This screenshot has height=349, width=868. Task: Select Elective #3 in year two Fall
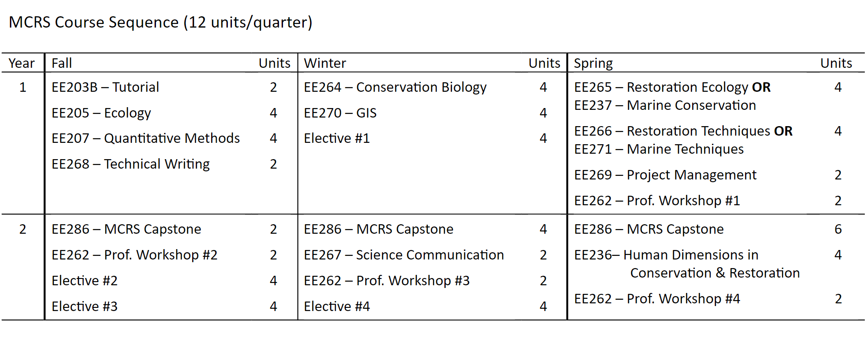click(x=85, y=307)
